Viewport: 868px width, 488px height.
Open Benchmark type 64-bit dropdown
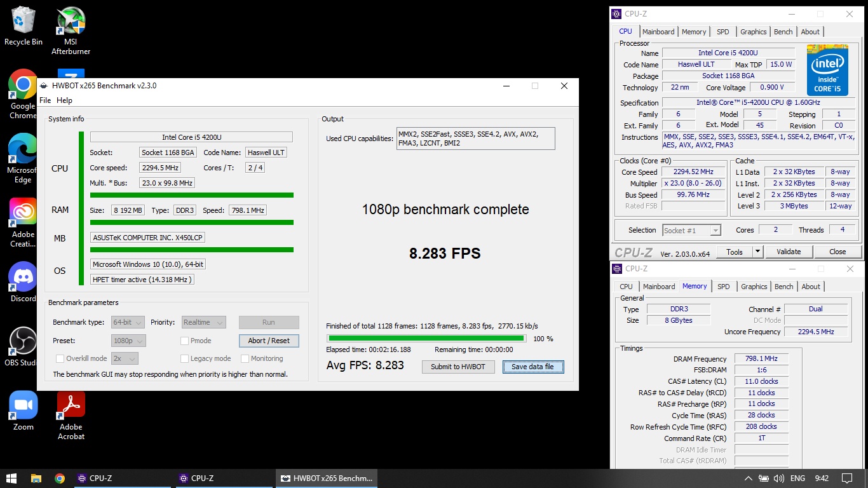pyautogui.click(x=128, y=322)
